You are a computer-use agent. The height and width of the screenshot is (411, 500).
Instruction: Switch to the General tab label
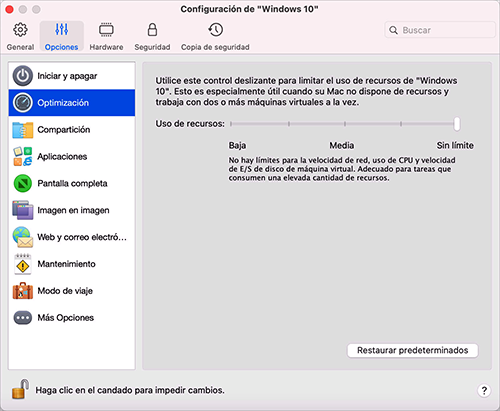[x=20, y=47]
